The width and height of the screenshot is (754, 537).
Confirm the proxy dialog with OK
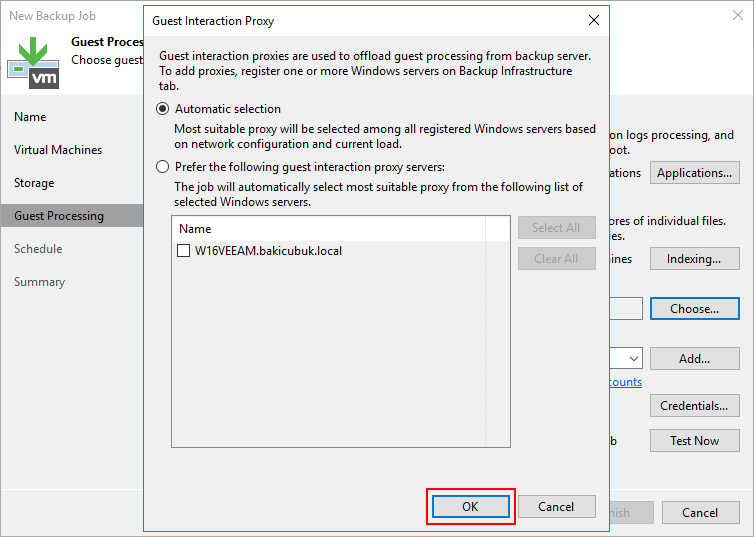click(x=471, y=507)
